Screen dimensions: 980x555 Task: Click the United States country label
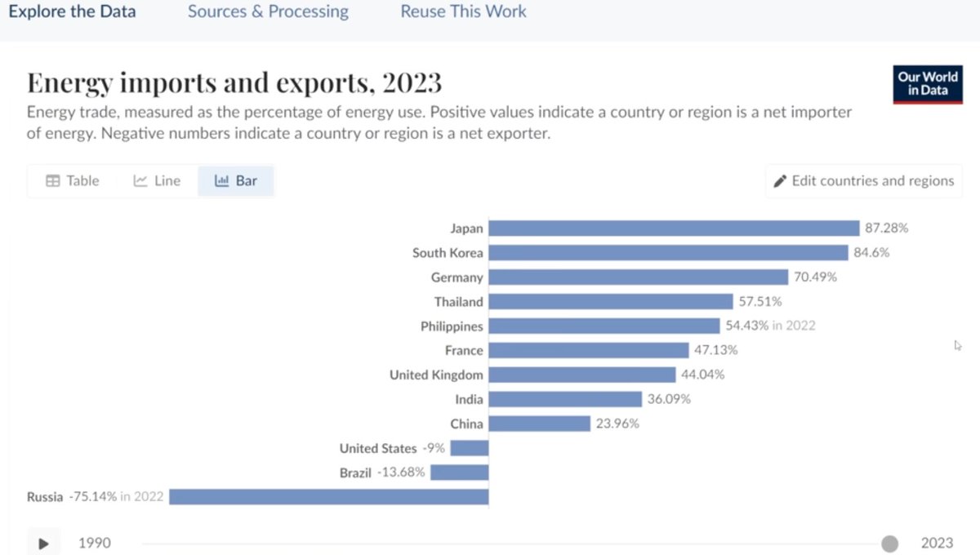(x=378, y=448)
